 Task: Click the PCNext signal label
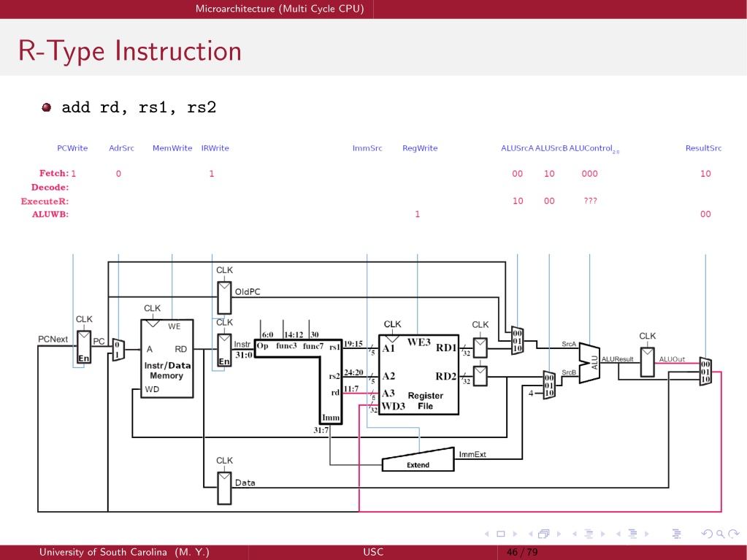[x=53, y=339]
